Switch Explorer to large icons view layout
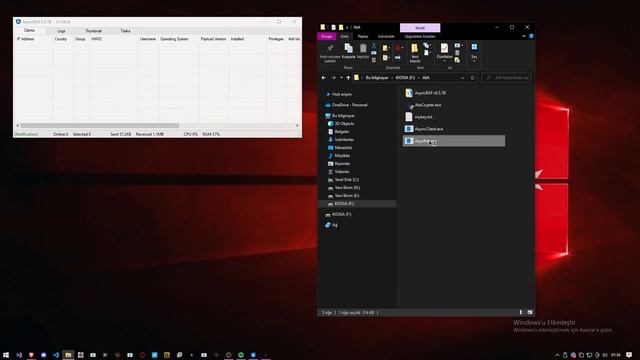The image size is (640, 360). coord(530,312)
